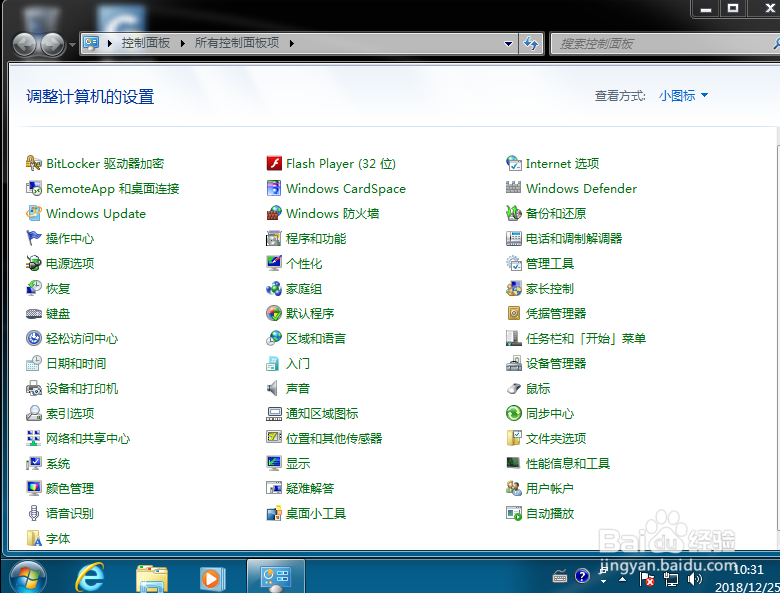Viewport: 780px width, 593px height.
Task: Open Windows Media Player taskbar icon
Action: (x=211, y=579)
